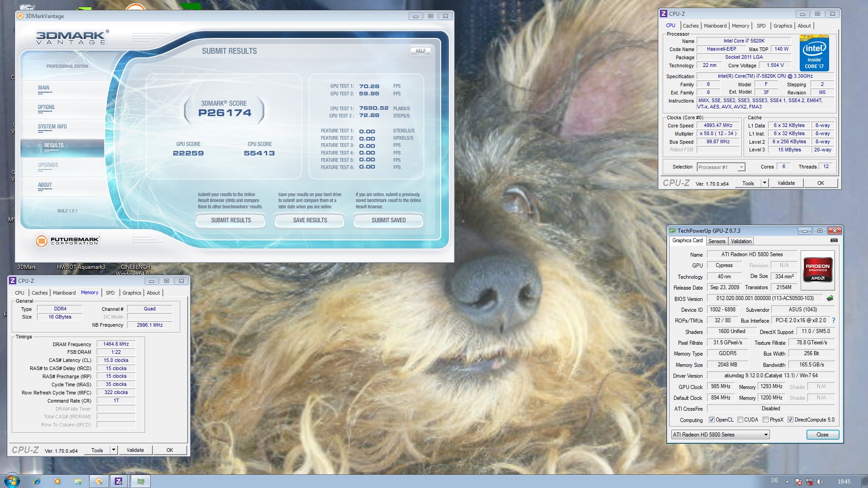Switch to GPU-Z taskbar button
This screenshot has width=868, height=488.
(x=141, y=481)
